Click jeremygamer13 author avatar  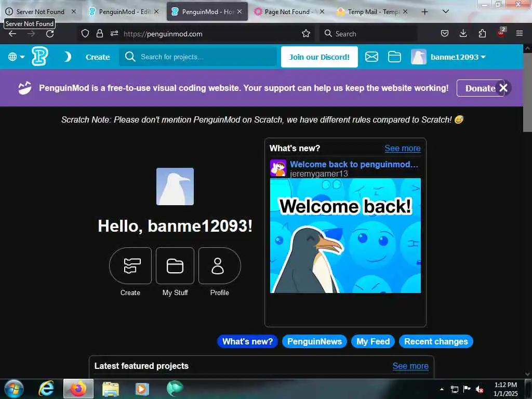pos(278,168)
